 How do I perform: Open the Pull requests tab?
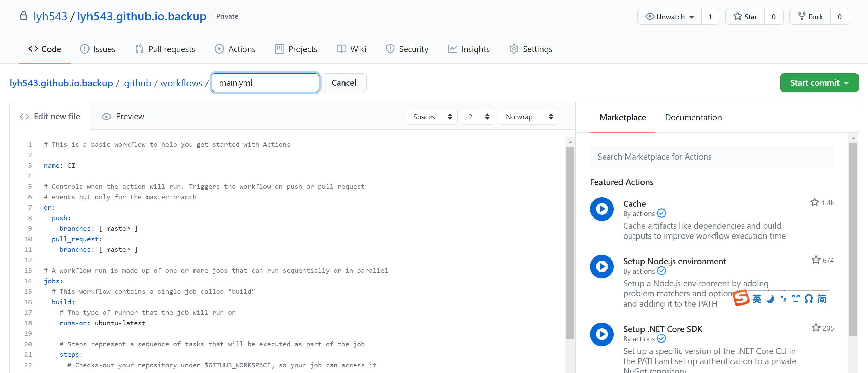tap(165, 49)
